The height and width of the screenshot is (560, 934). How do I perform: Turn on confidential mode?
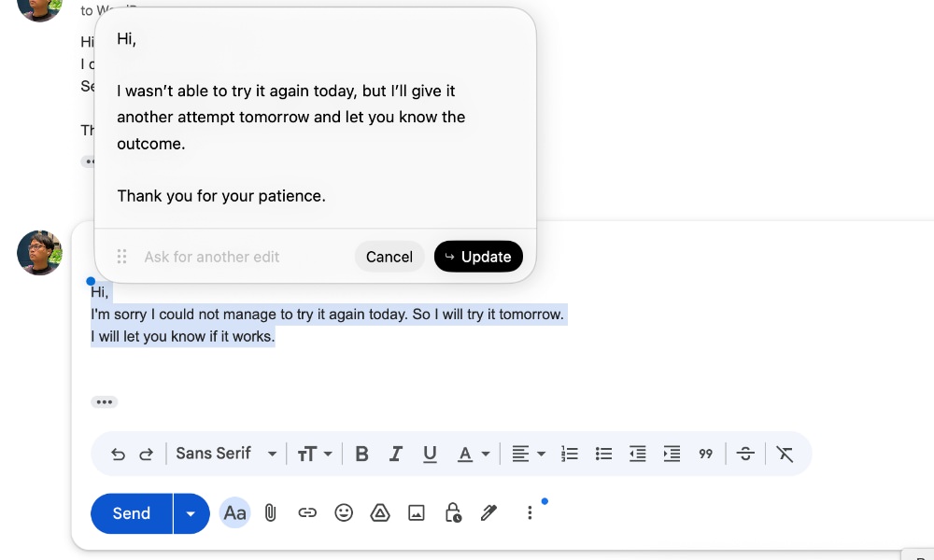(452, 512)
